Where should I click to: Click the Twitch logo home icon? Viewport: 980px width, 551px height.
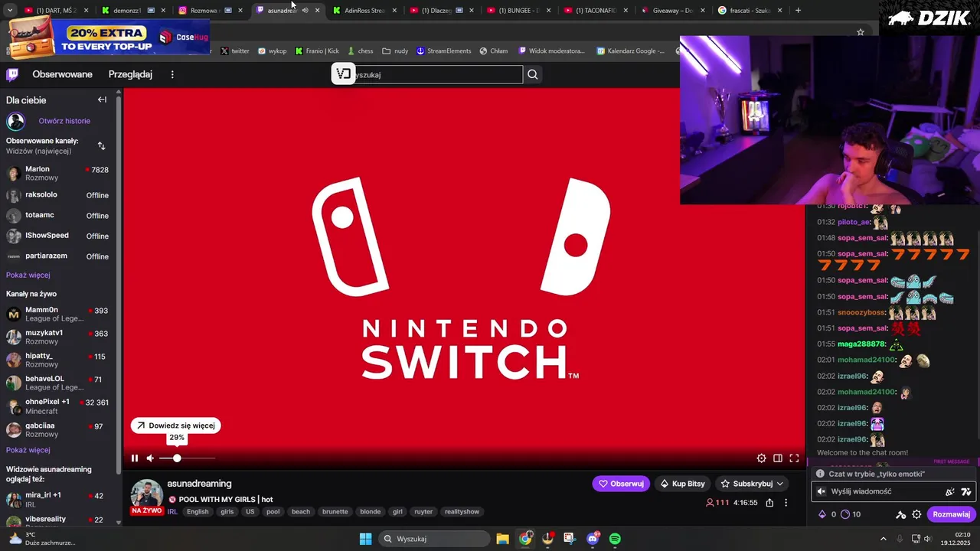point(12,74)
